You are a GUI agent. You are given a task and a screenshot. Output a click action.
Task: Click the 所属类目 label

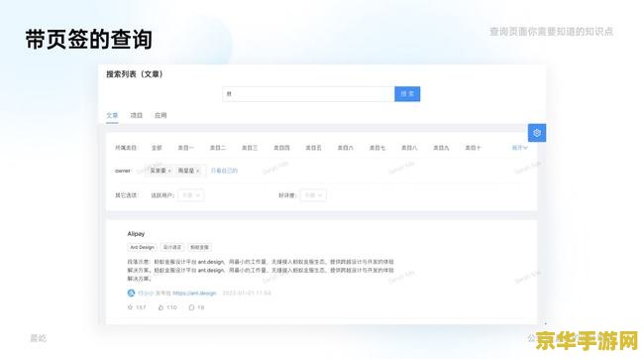click(x=126, y=148)
